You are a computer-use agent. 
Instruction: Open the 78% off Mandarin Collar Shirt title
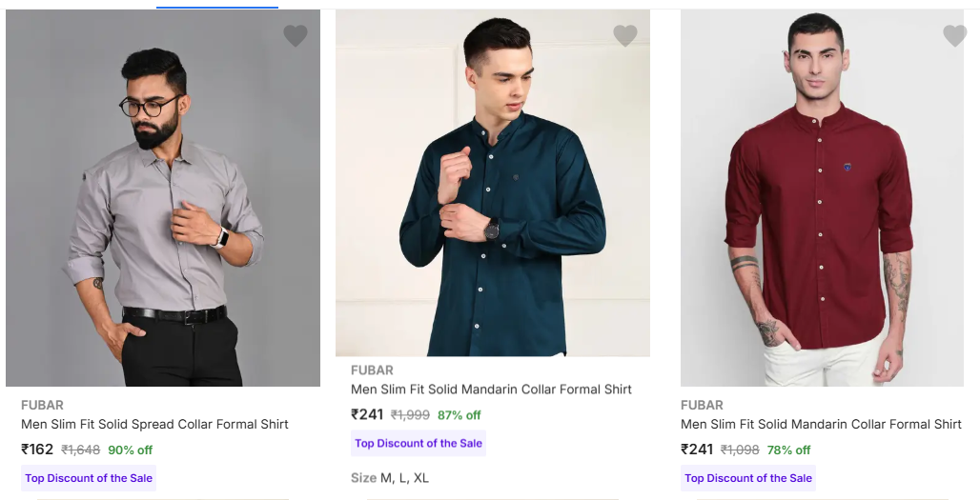pos(821,424)
